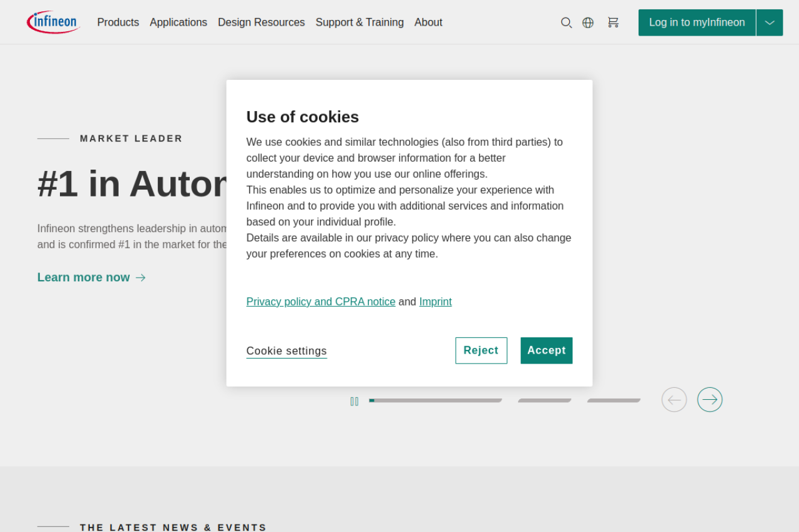Go to previous carousel slide arrow
The height and width of the screenshot is (532, 799).
tap(674, 400)
